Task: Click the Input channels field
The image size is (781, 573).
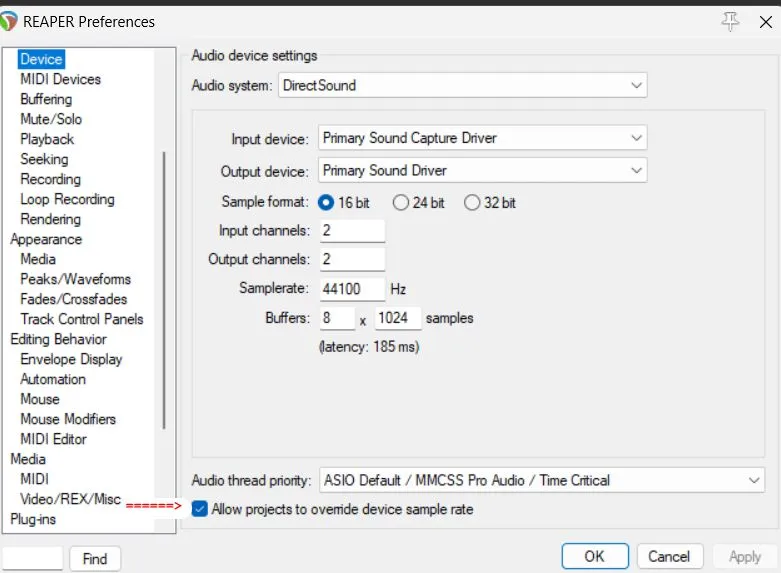Action: 352,230
